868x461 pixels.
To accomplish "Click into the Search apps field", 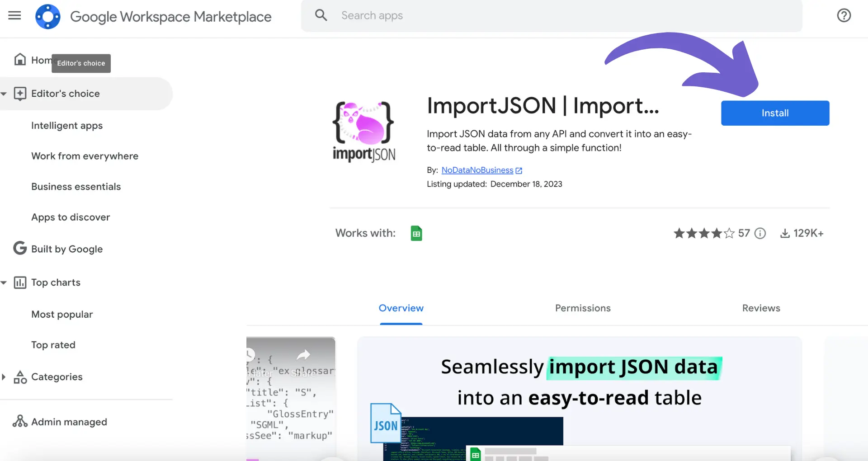I will 552,16.
